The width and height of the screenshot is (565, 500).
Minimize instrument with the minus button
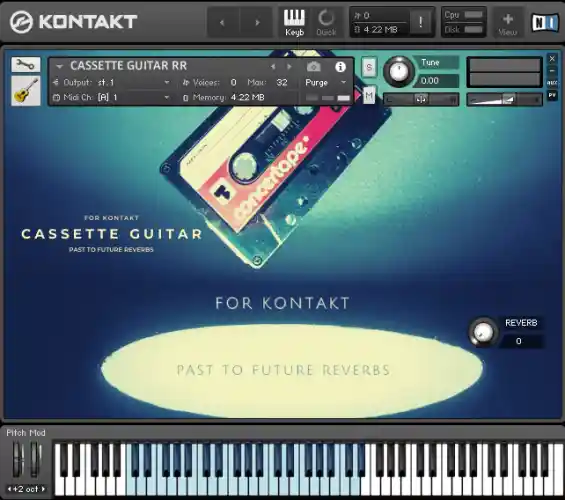pos(552,71)
